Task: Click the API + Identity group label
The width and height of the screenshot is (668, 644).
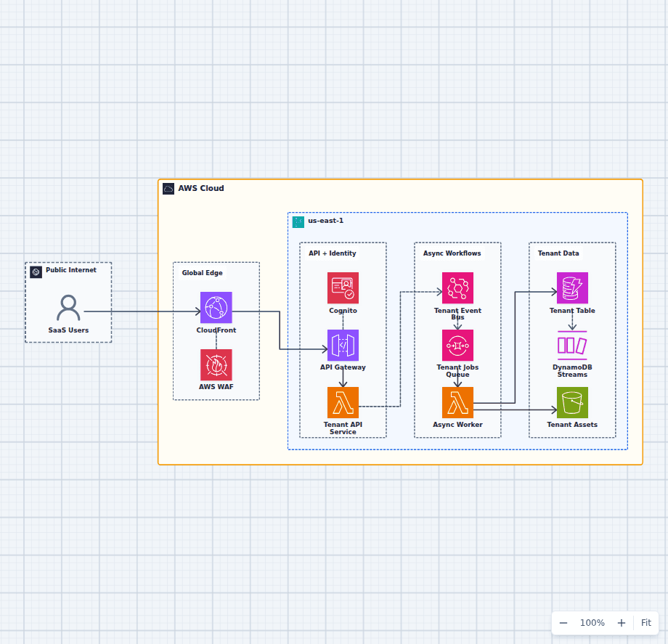Action: point(333,253)
